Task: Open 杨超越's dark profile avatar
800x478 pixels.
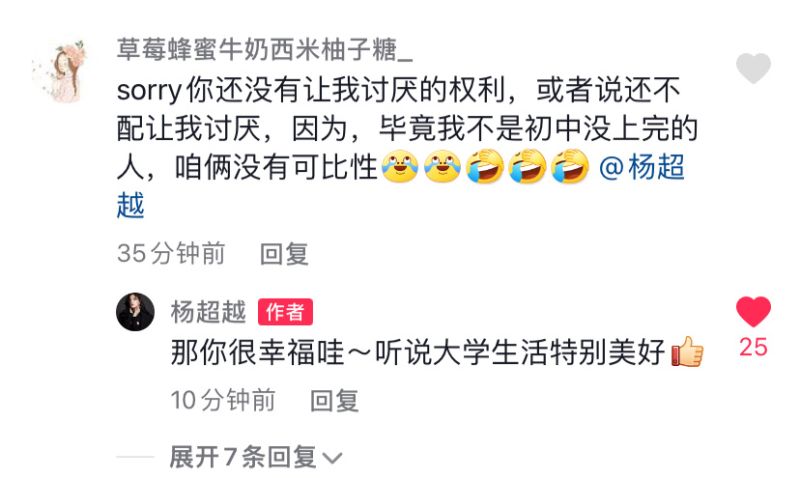Action: click(135, 312)
